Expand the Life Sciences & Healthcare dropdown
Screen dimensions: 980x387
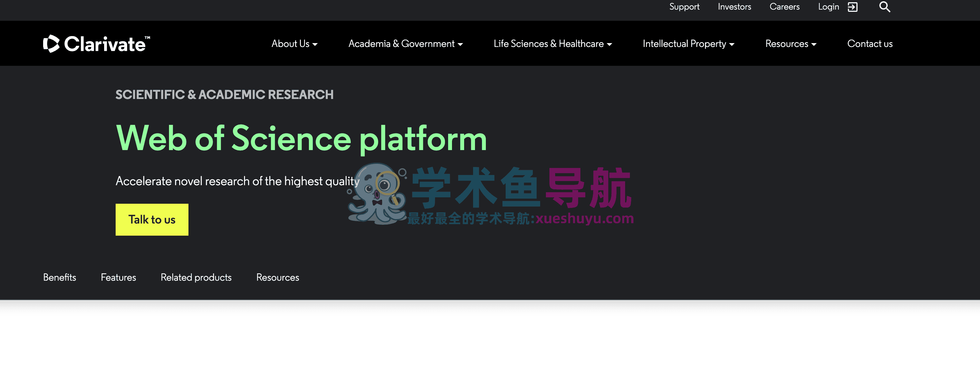coord(552,43)
